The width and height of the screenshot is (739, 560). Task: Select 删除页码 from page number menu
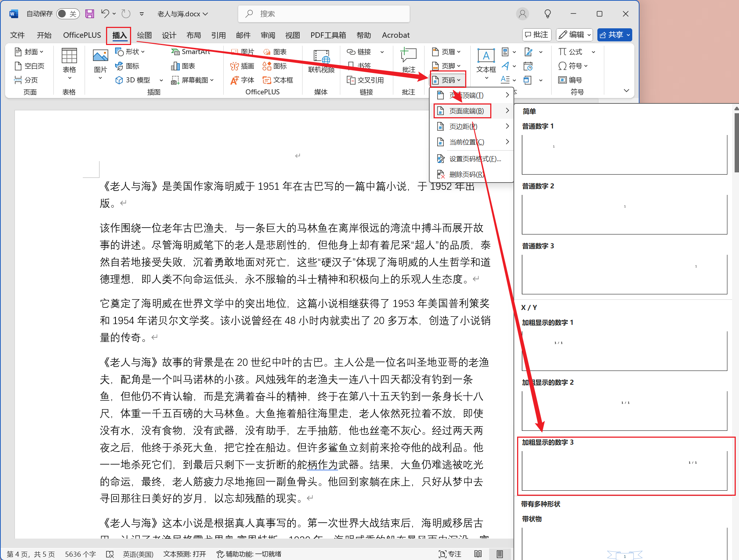click(x=466, y=174)
